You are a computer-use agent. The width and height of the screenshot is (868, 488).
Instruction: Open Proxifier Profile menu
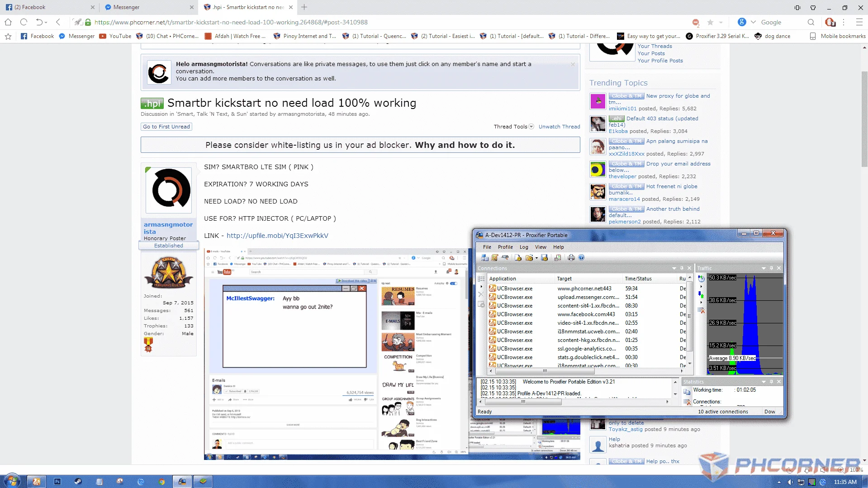click(505, 247)
